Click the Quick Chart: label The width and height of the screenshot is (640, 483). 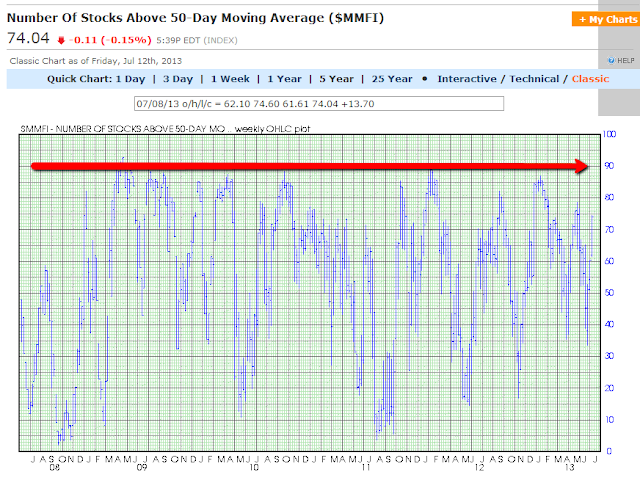pyautogui.click(x=79, y=79)
